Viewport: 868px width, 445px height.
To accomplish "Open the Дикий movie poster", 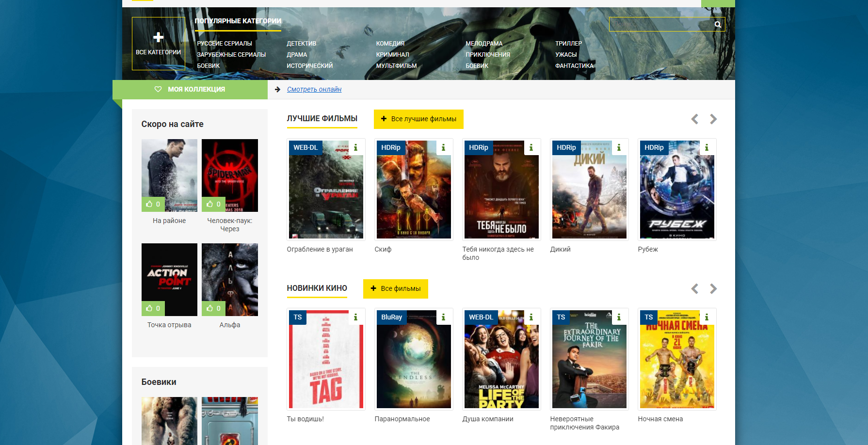I will click(x=589, y=190).
